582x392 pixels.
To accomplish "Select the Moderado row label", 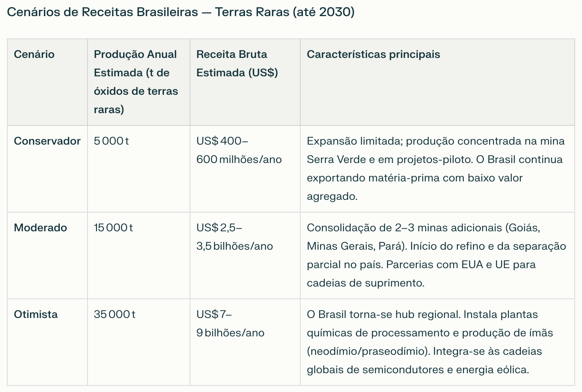I will point(40,228).
